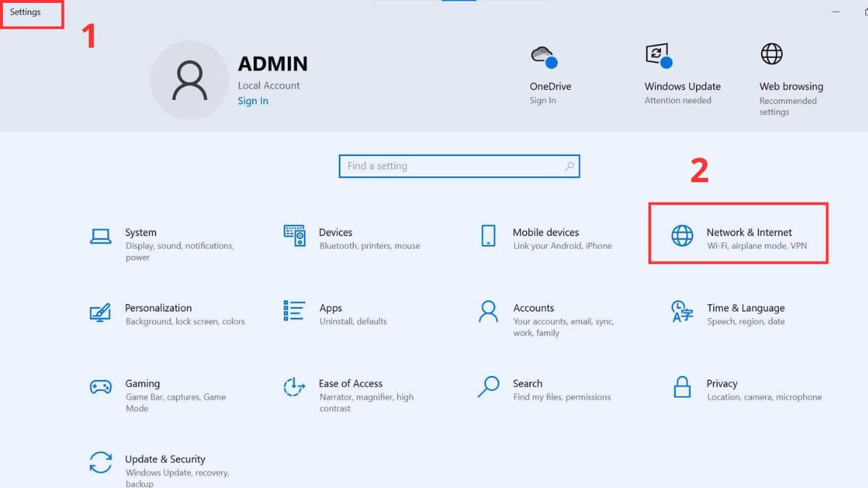This screenshot has width=868, height=488.
Task: Click the ADMIN profile avatar
Action: pyautogui.click(x=190, y=80)
